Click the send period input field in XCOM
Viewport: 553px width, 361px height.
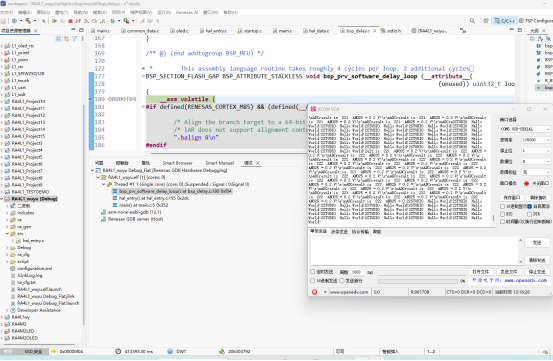357,272
